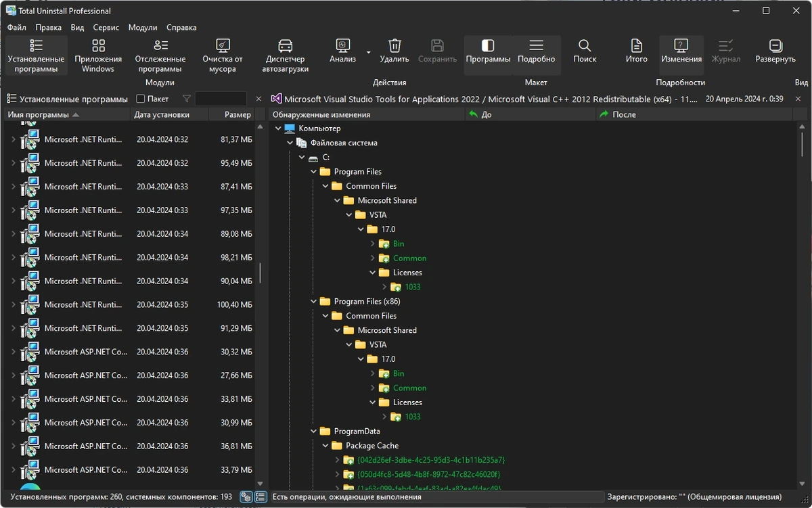The image size is (812, 508).
Task: Expand program row sized 30,32 МБ
Action: 13,352
